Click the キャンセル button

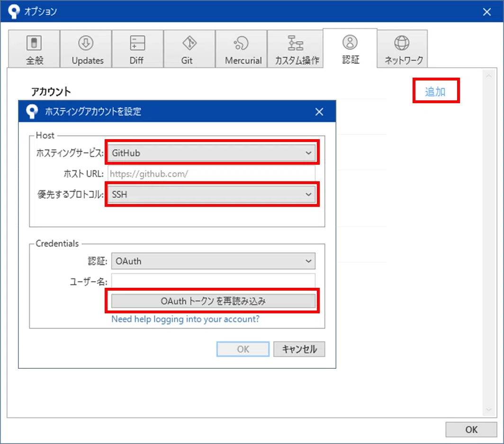pyautogui.click(x=299, y=349)
